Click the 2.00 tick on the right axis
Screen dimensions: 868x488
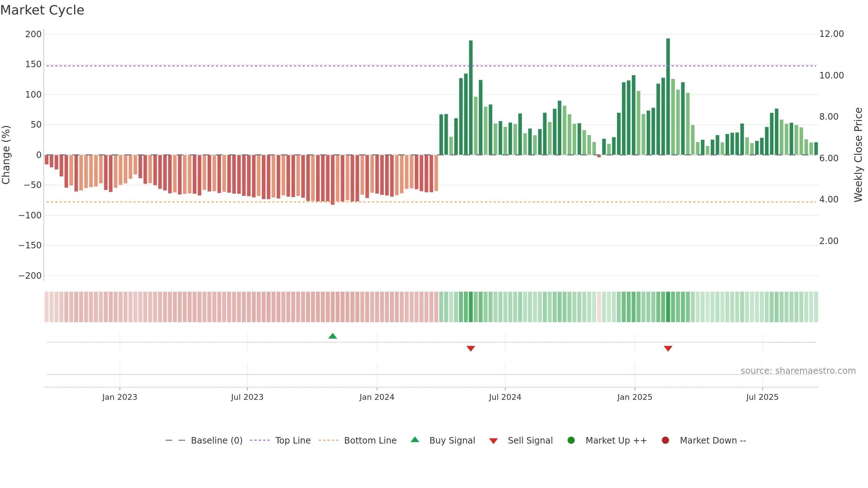click(829, 241)
